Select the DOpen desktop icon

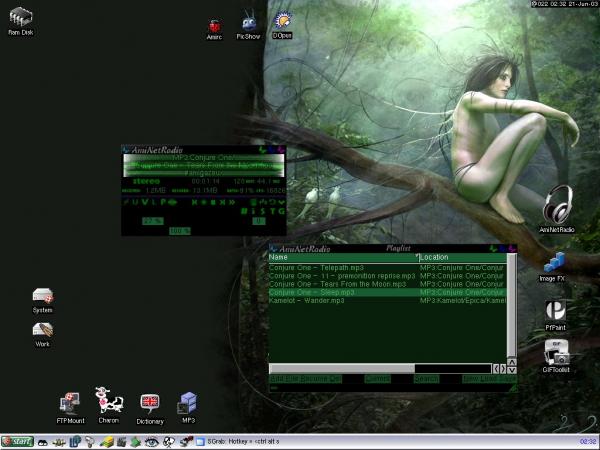282,26
